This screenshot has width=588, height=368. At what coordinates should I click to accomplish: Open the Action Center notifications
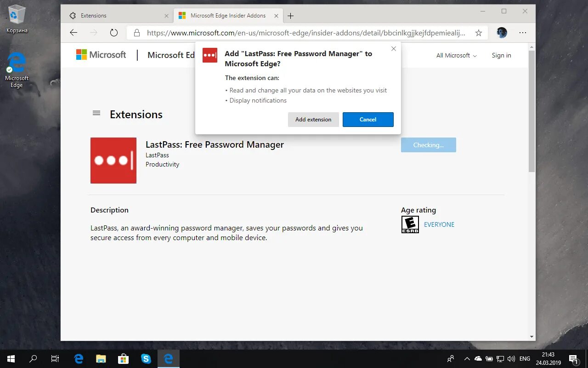point(574,359)
